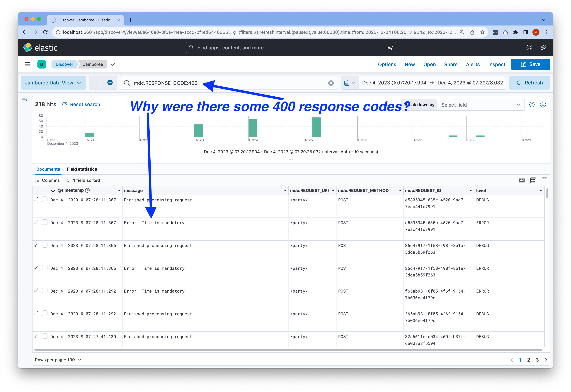The image size is (571, 392).
Task: Expand the collapsed fields sidebar icon
Action: (25, 100)
